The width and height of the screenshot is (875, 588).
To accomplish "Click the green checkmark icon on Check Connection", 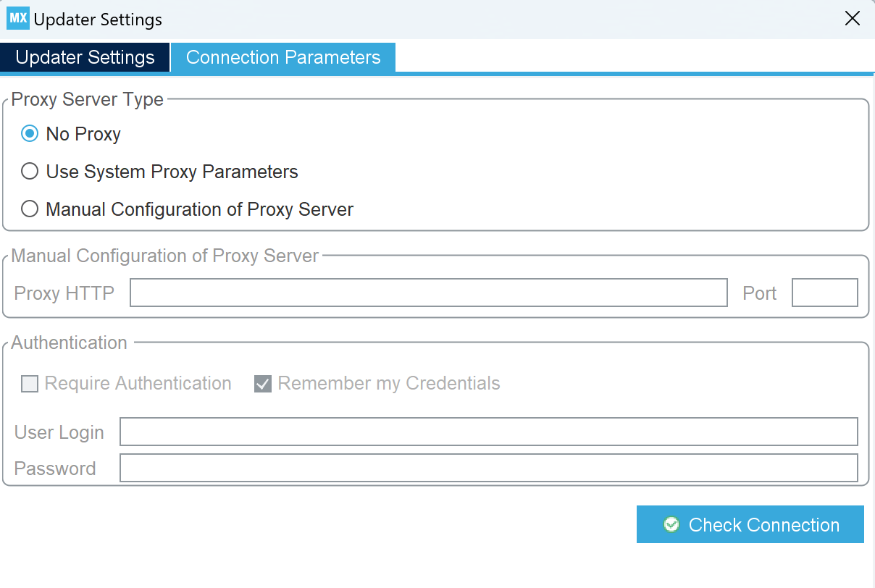I will [671, 524].
